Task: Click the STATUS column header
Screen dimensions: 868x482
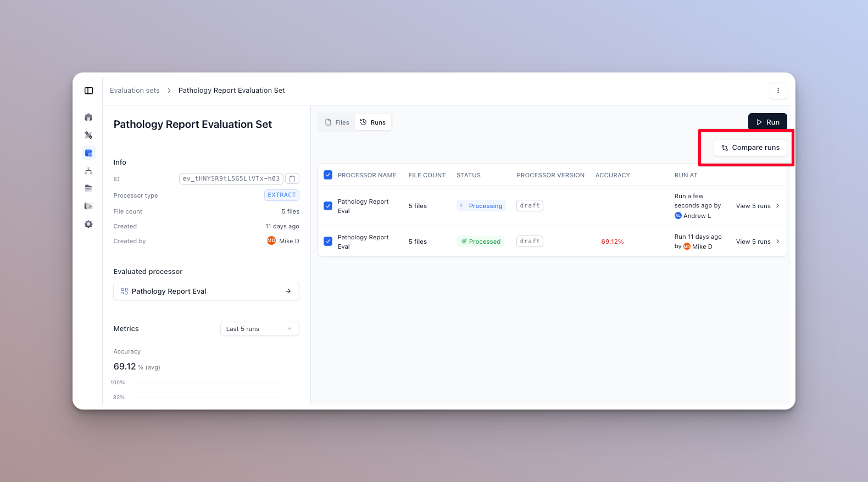Action: coord(469,175)
